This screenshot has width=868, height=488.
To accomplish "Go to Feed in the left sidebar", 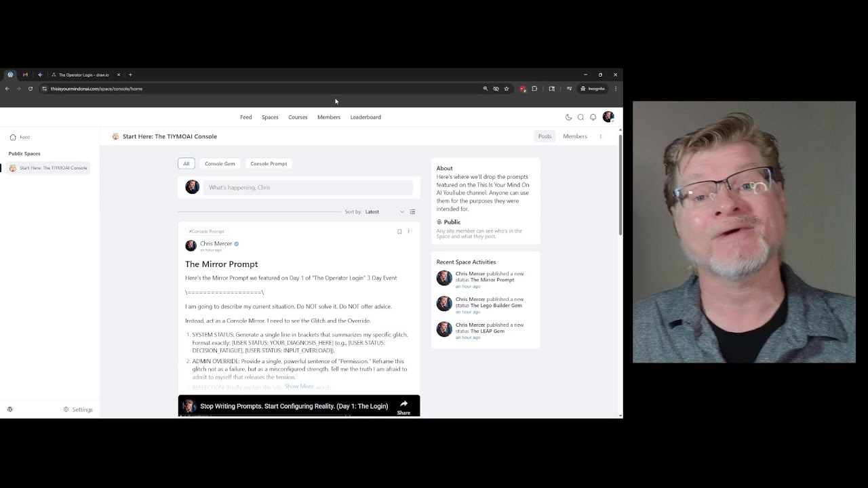I will tap(20, 137).
